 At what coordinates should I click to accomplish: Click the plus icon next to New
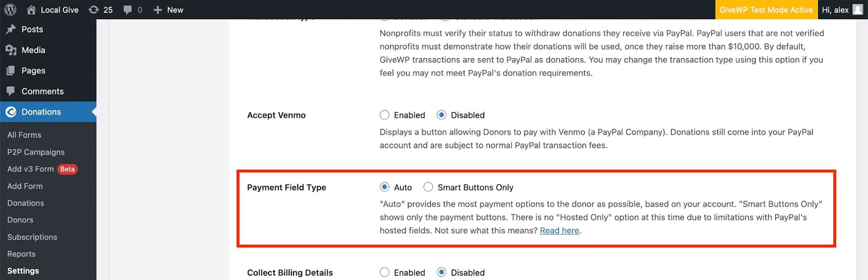click(x=158, y=10)
